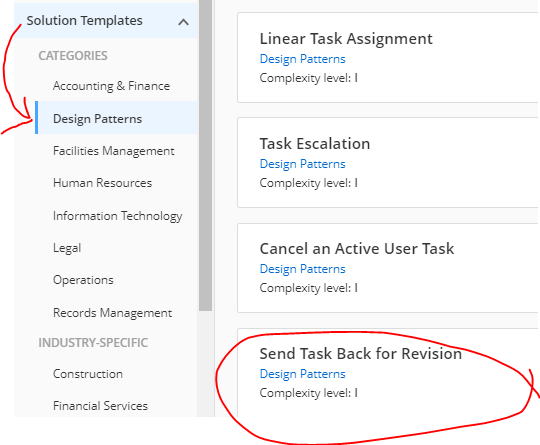Follow Design Patterns link under Send Task Back

pyautogui.click(x=302, y=374)
